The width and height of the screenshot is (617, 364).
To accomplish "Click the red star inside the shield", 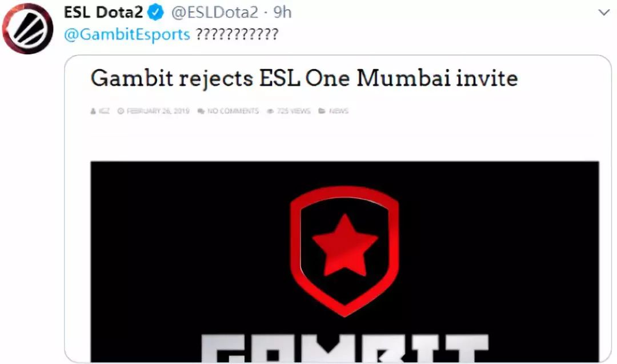I will 344,245.
